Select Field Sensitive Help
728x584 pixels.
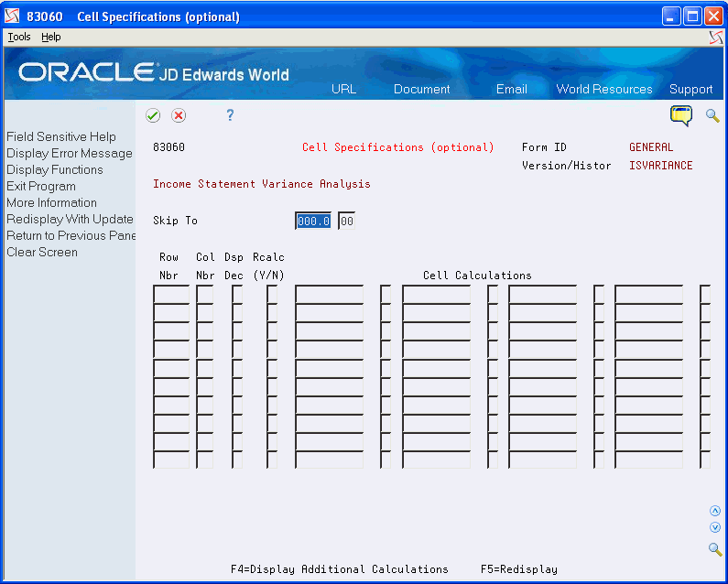61,137
